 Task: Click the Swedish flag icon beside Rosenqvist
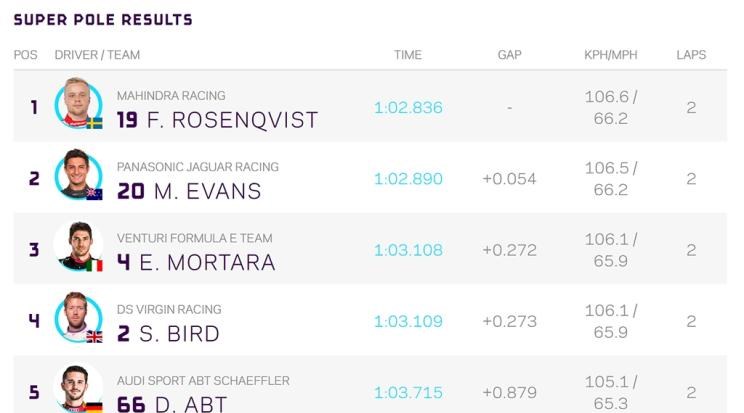(94, 123)
